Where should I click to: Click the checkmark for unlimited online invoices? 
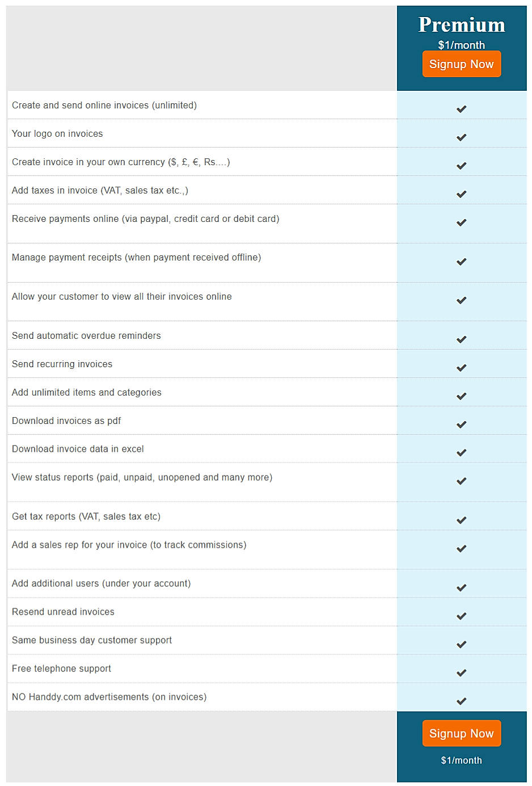(x=461, y=109)
